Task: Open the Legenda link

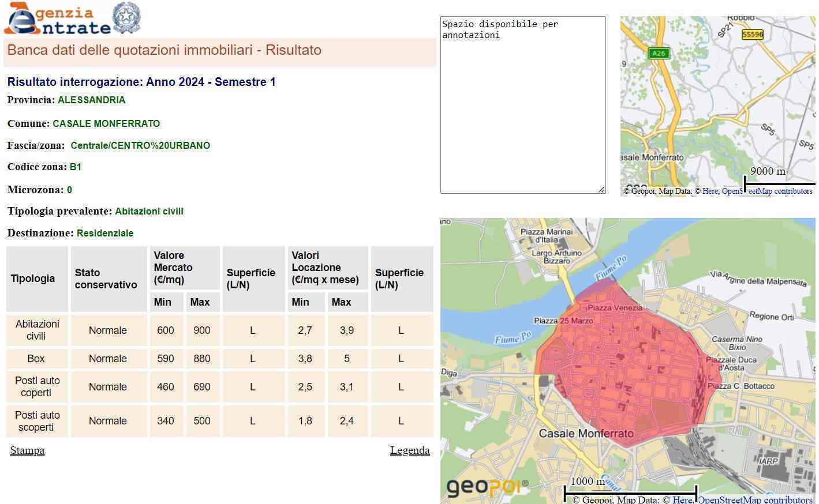Action: click(x=410, y=450)
